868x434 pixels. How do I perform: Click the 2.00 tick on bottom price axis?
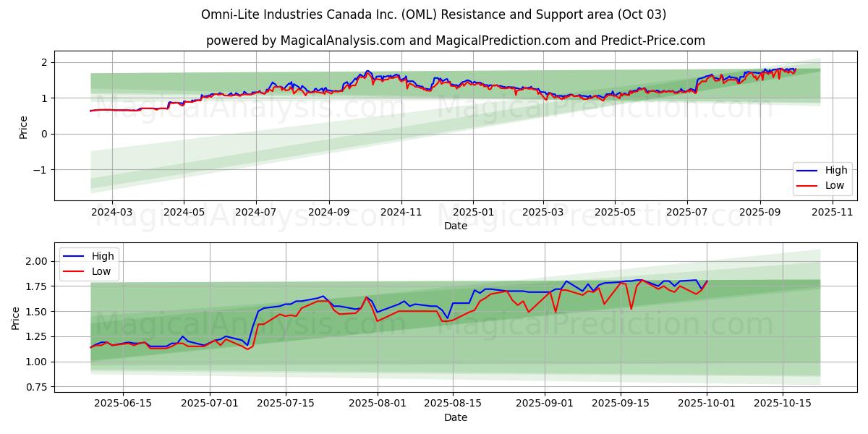pyautogui.click(x=36, y=261)
